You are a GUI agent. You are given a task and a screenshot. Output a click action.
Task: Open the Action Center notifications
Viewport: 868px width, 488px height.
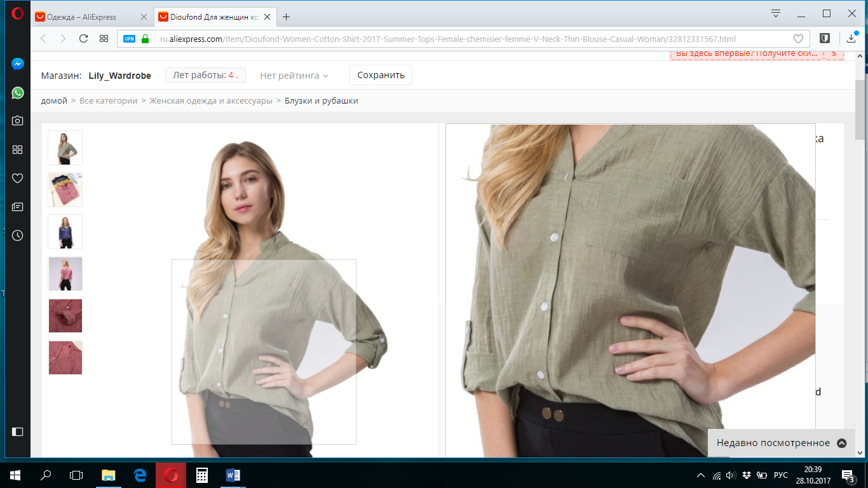(848, 475)
